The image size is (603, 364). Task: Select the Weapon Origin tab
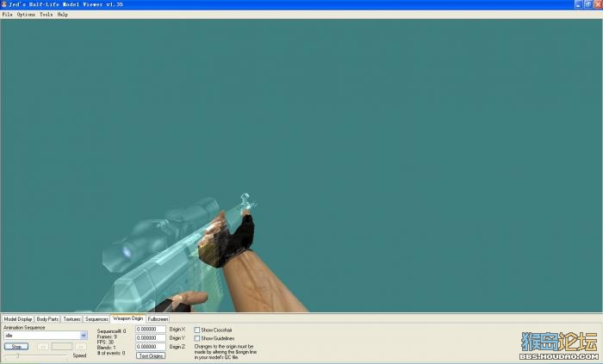pyautogui.click(x=127, y=318)
